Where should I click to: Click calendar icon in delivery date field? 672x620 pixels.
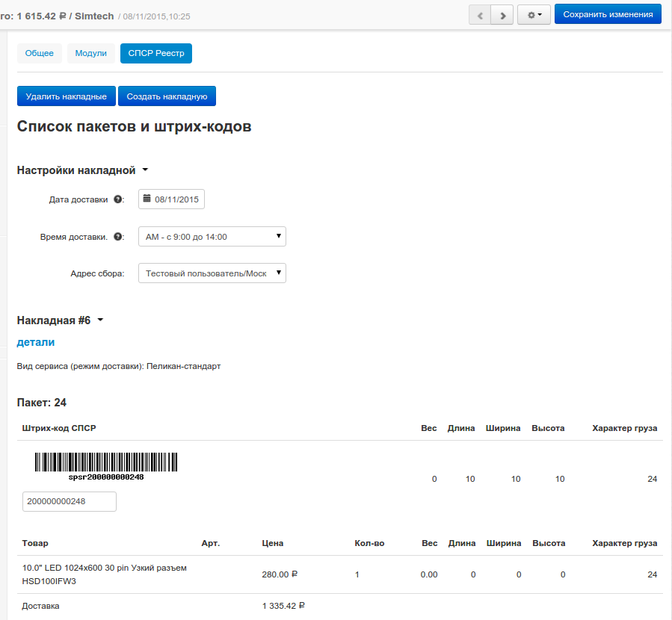(147, 199)
